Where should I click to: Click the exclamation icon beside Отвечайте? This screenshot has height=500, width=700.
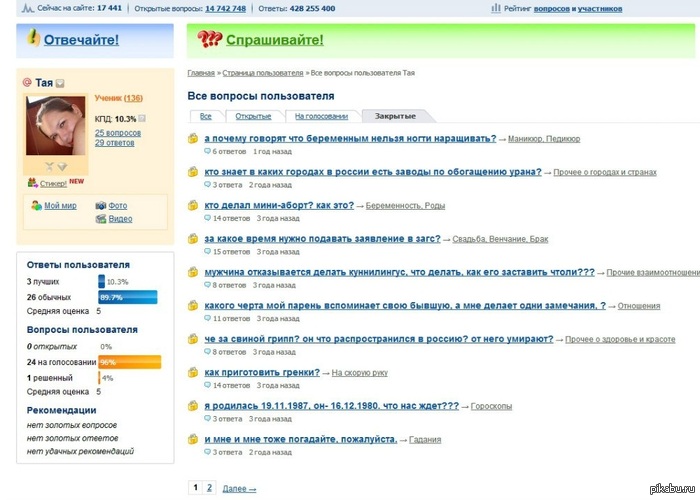point(34,39)
